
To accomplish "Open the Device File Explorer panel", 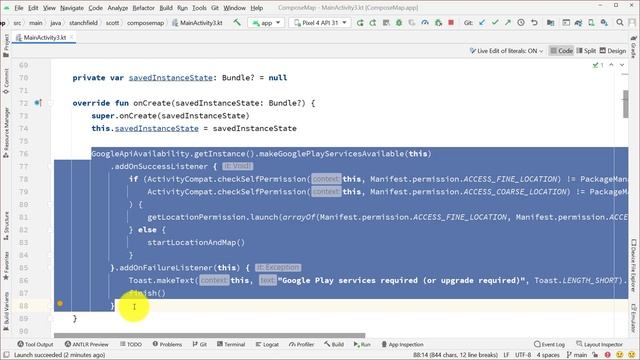I will (x=633, y=265).
